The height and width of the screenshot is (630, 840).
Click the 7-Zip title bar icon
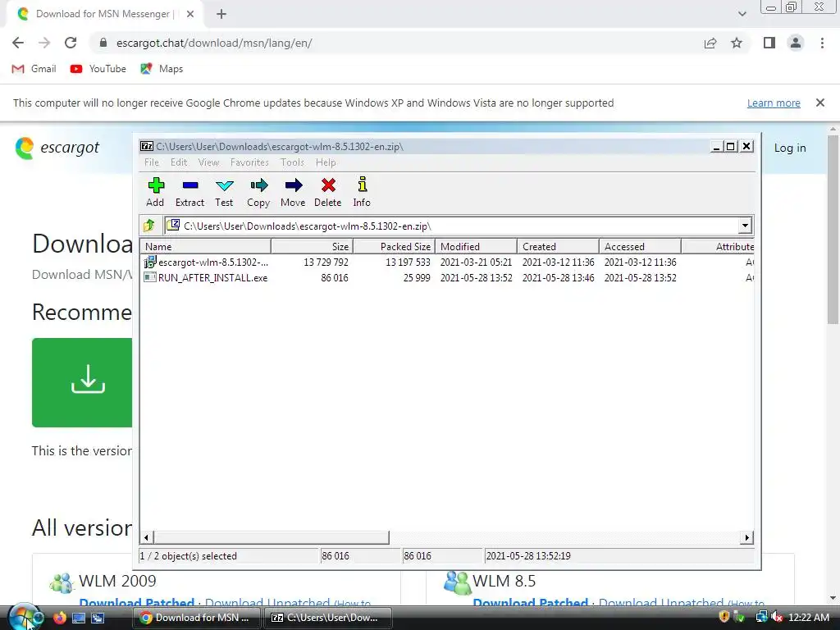147,146
